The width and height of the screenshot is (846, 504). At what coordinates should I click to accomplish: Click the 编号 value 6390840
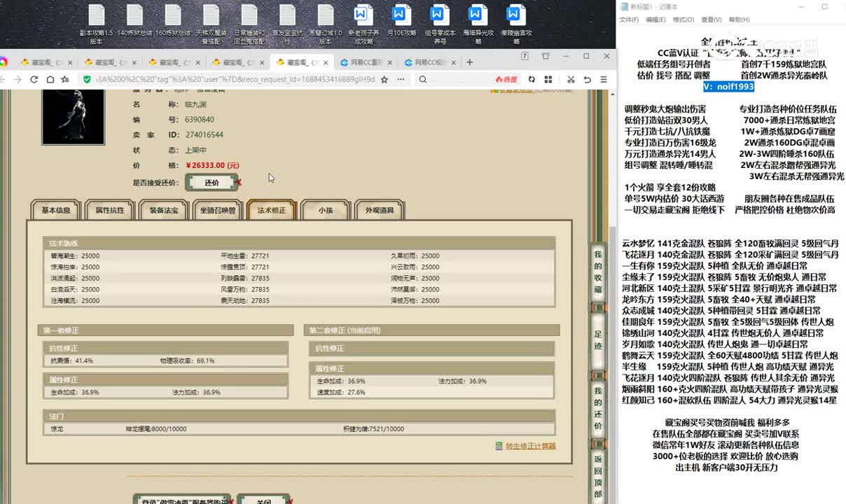pyautogui.click(x=200, y=120)
